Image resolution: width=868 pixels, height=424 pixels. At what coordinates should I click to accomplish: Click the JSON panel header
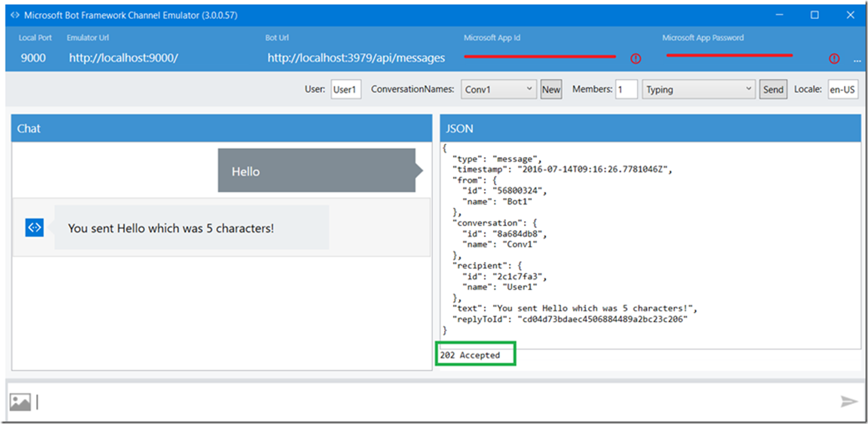click(x=650, y=128)
